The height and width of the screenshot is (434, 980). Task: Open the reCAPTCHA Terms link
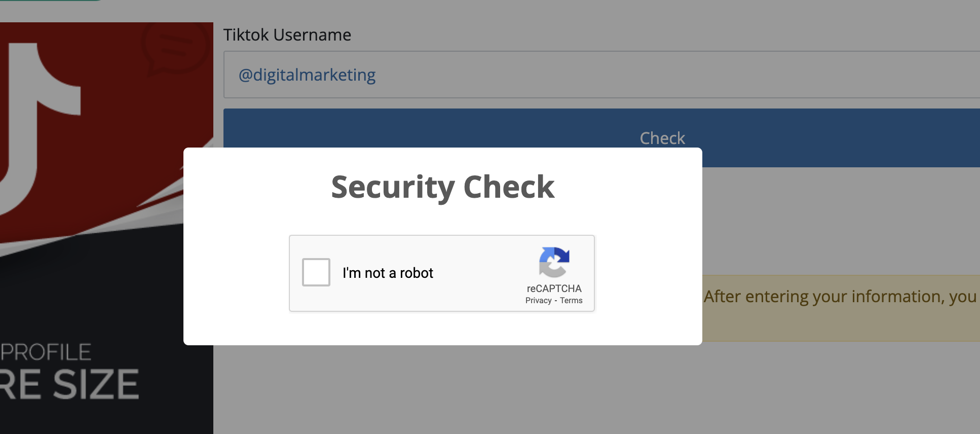(x=571, y=301)
